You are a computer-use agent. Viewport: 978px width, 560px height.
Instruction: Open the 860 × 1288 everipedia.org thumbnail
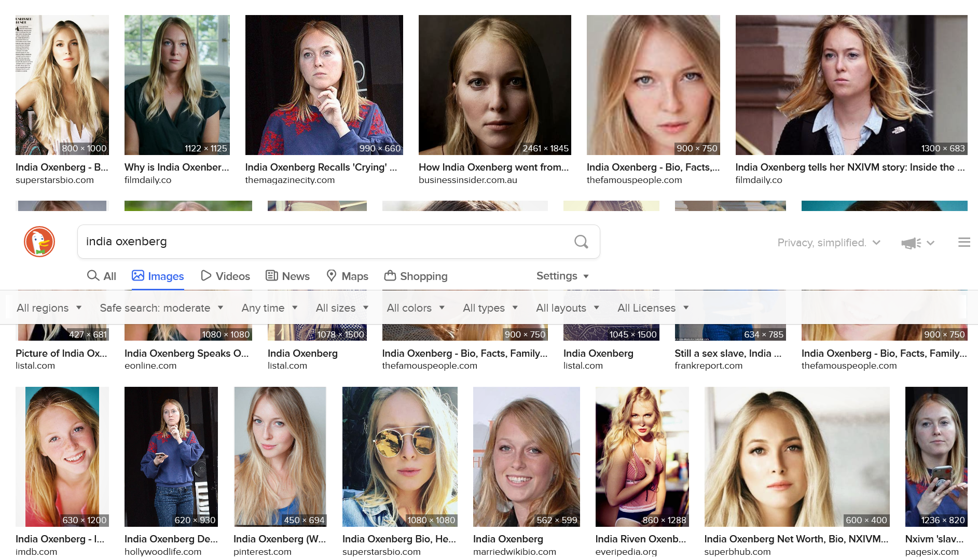pyautogui.click(x=642, y=457)
